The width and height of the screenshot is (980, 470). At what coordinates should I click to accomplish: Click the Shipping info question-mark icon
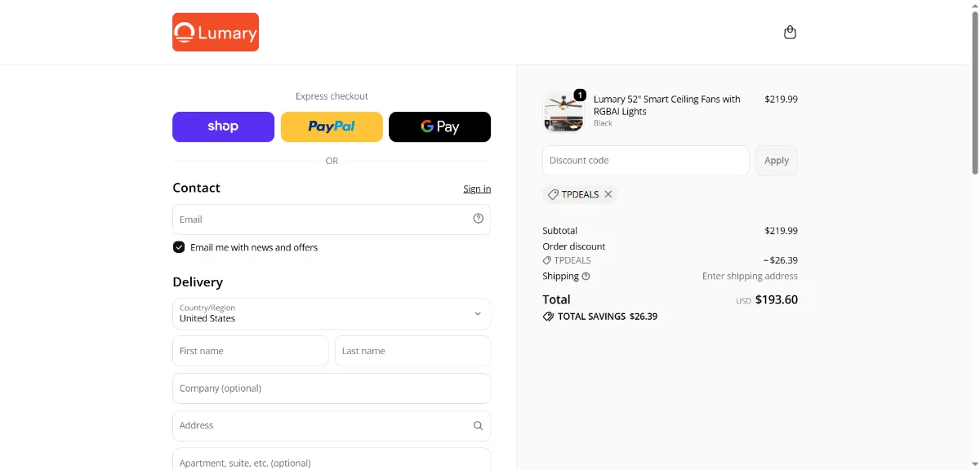586,277
